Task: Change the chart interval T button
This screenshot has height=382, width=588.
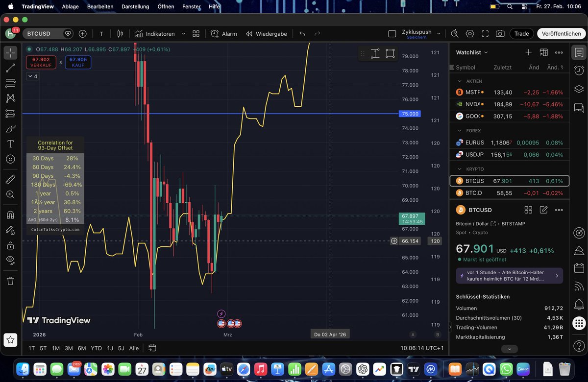Action: pyautogui.click(x=101, y=34)
